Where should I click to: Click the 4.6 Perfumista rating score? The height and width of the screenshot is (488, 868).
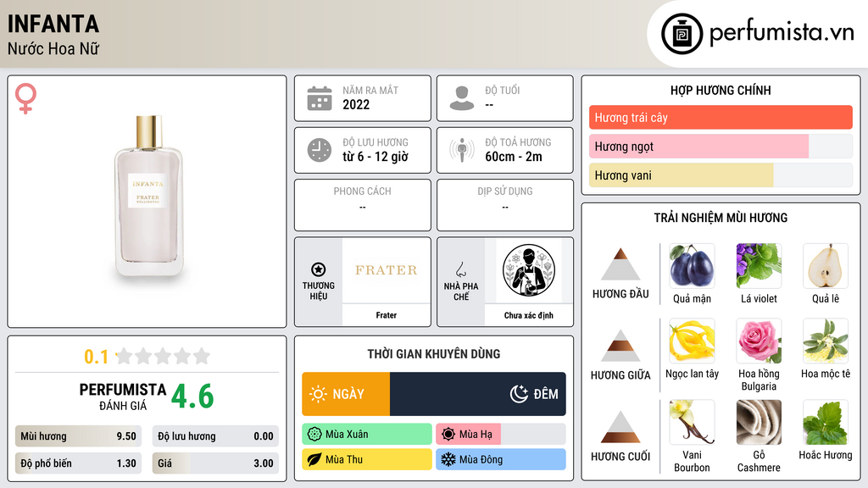tap(192, 396)
